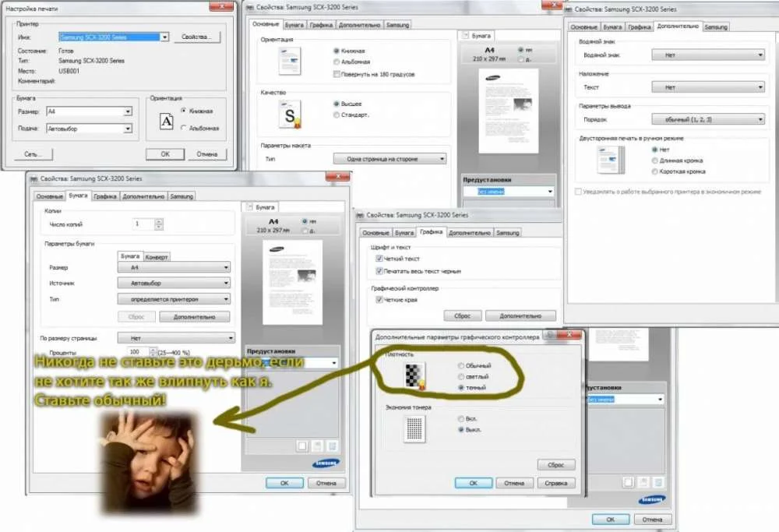779x532 pixels.
Task: Open the Водяной знак dropdown
Action: tap(708, 55)
